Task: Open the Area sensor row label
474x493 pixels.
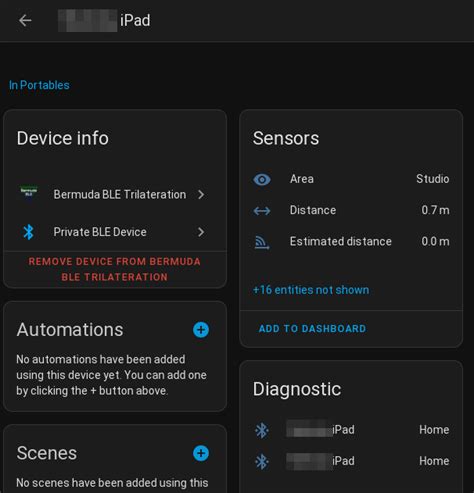Action: pyautogui.click(x=302, y=179)
